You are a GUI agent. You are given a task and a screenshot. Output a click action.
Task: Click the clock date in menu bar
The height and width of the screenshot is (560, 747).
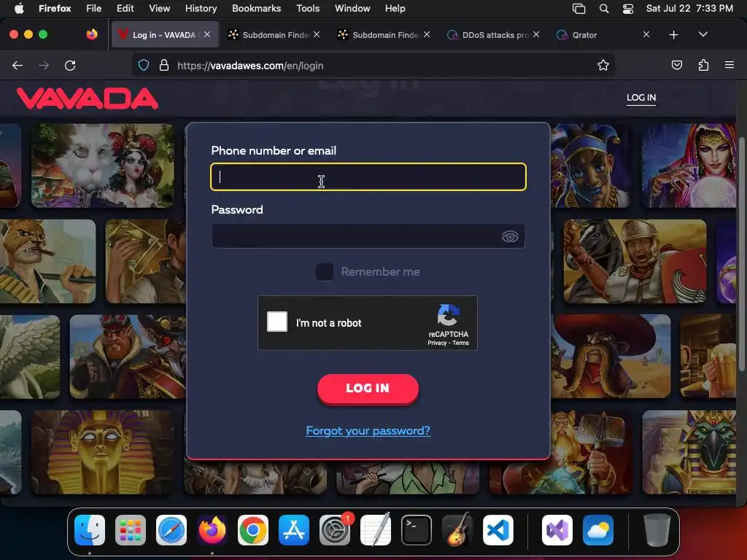tap(689, 9)
